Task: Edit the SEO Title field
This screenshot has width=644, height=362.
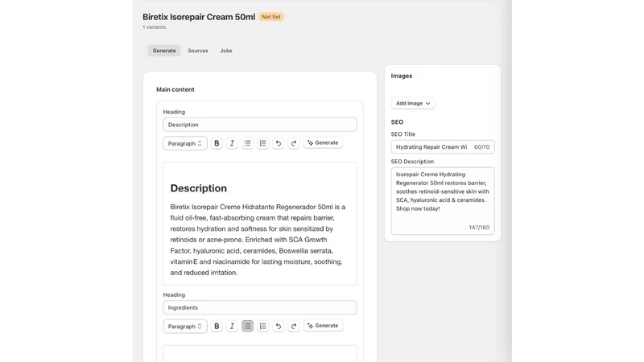Action: (443, 147)
